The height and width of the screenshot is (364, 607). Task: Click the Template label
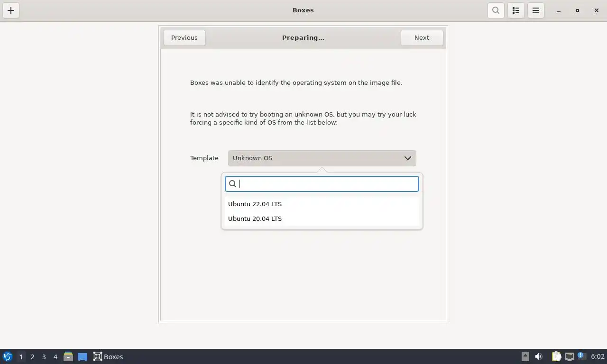coord(204,158)
